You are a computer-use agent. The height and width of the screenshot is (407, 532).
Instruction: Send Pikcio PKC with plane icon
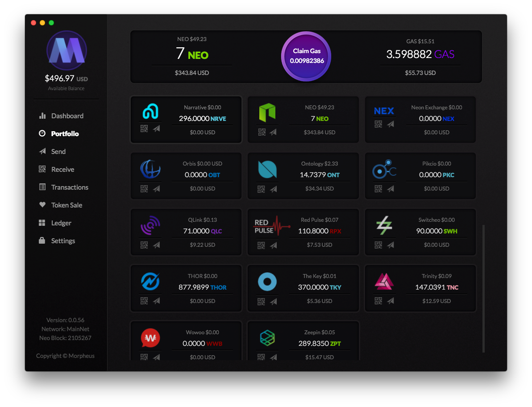point(391,189)
